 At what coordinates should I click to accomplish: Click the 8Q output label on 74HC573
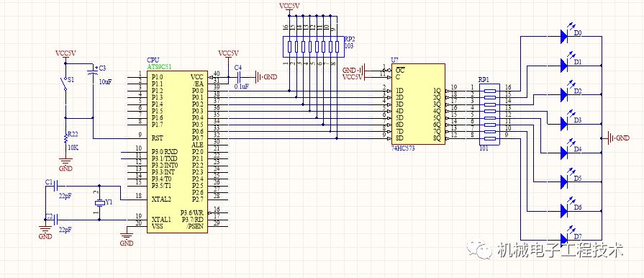[x=437, y=138]
